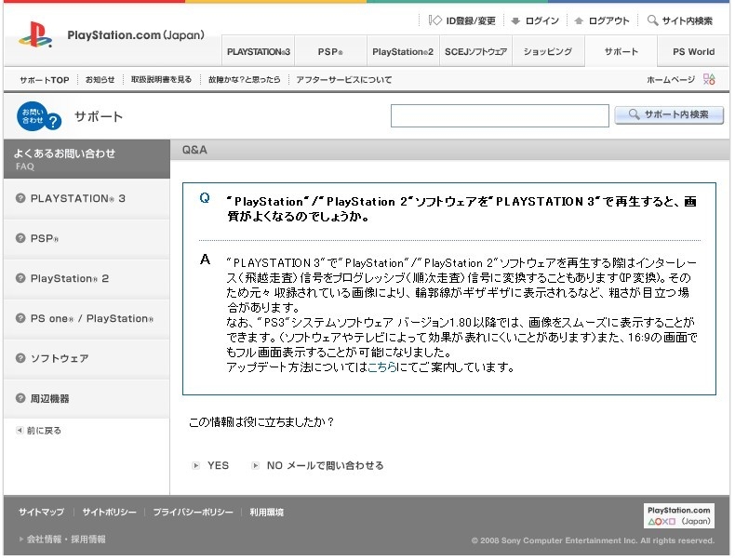Viewport: 735px width, 560px height.
Task: Open お知らせ in the sub-menu
Action: pyautogui.click(x=100, y=80)
